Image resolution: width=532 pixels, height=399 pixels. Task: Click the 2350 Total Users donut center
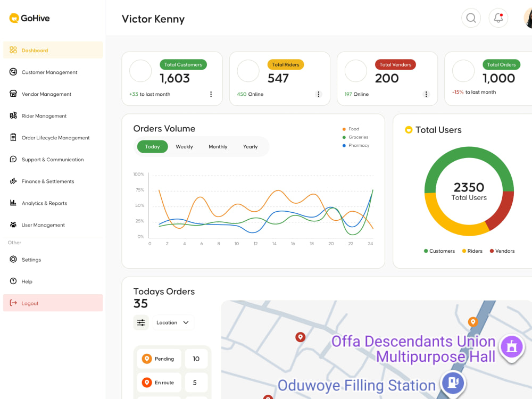point(469,191)
